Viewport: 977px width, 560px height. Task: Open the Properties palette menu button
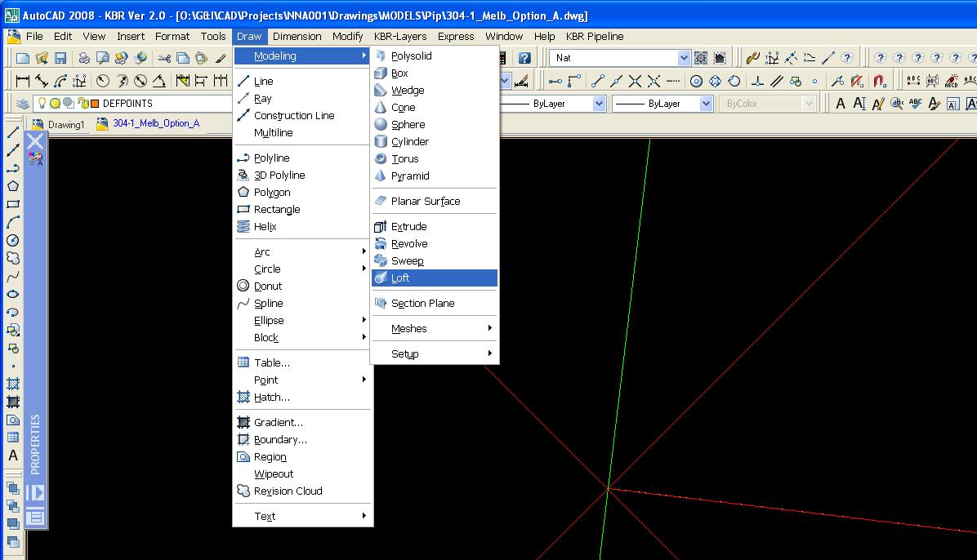(35, 517)
